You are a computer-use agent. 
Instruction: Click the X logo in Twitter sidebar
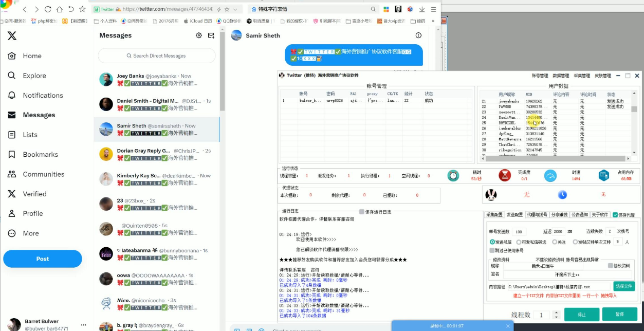point(12,35)
